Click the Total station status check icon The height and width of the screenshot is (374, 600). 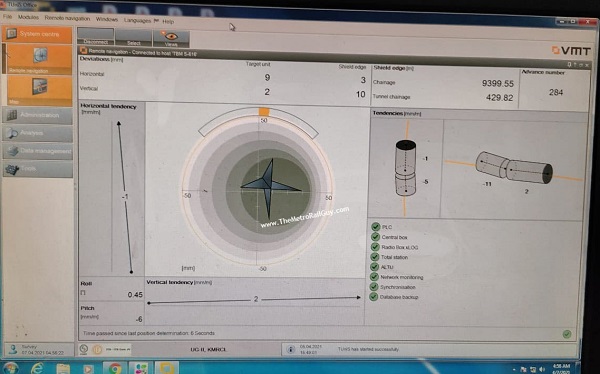(x=375, y=257)
